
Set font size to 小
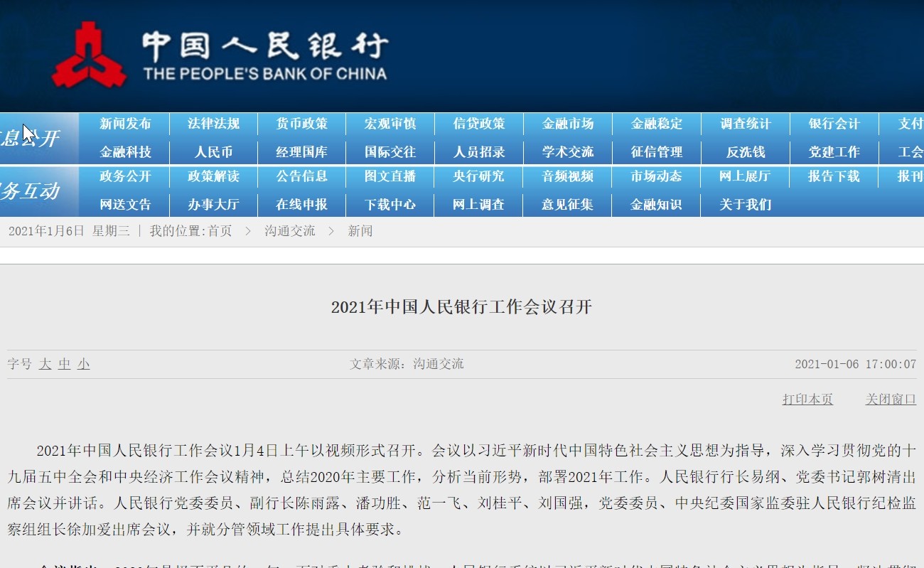point(84,364)
